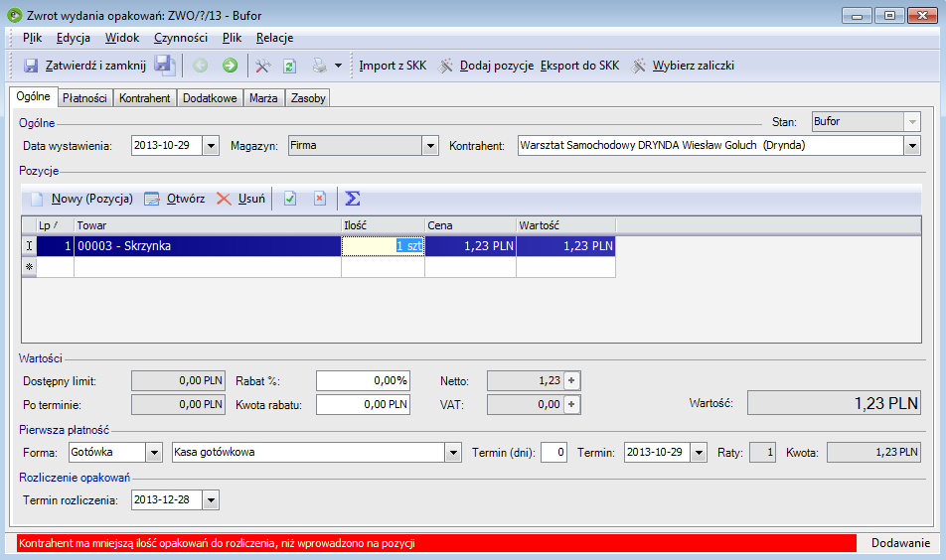Click the app icon in title bar

(x=15, y=15)
